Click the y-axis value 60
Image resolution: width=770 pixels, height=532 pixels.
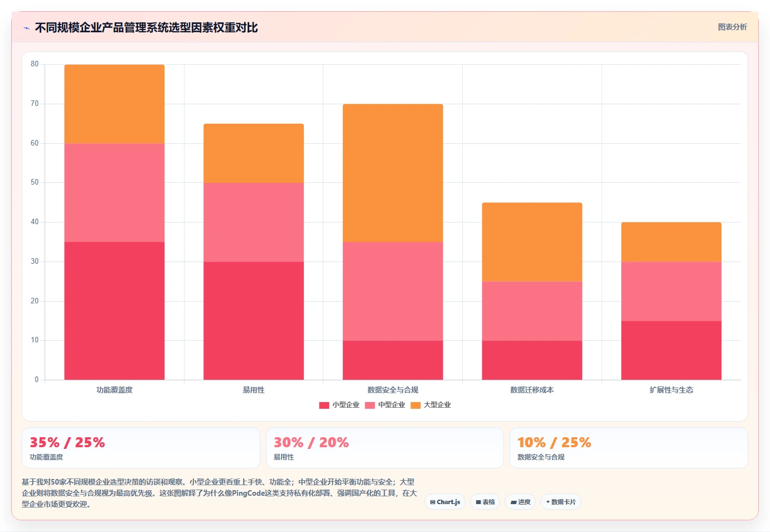point(35,143)
